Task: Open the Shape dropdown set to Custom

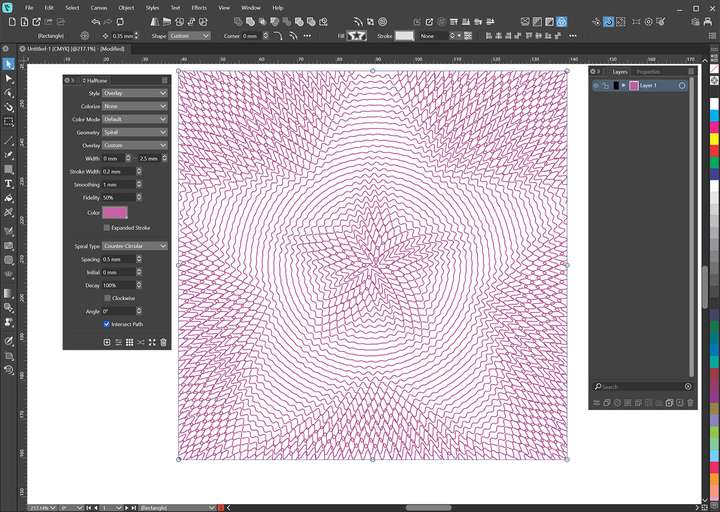Action: pyautogui.click(x=189, y=35)
